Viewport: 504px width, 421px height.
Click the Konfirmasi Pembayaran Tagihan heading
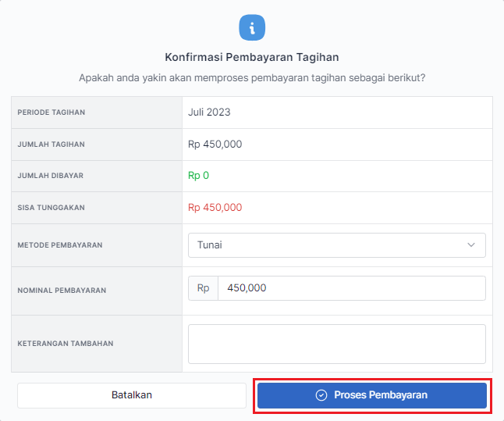point(252,57)
